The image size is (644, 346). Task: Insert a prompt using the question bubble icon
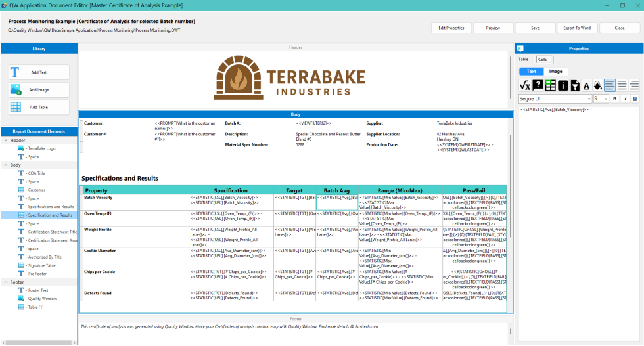coord(538,85)
